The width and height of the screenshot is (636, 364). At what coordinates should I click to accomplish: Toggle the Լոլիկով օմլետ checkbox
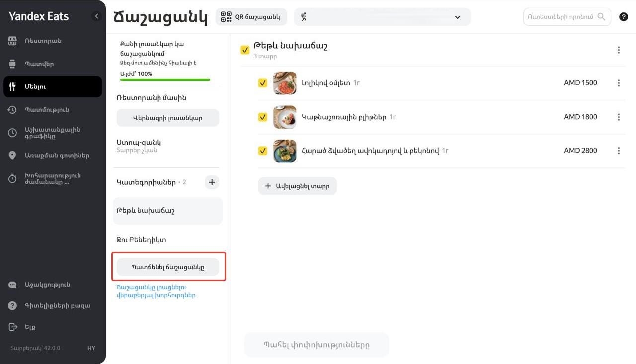(263, 83)
